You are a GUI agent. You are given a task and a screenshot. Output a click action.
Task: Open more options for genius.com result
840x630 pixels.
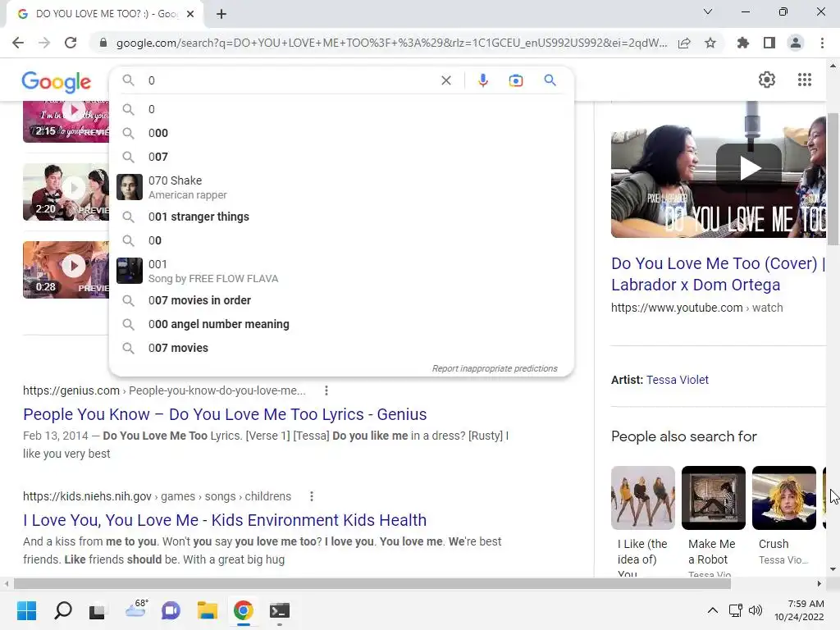coord(326,391)
